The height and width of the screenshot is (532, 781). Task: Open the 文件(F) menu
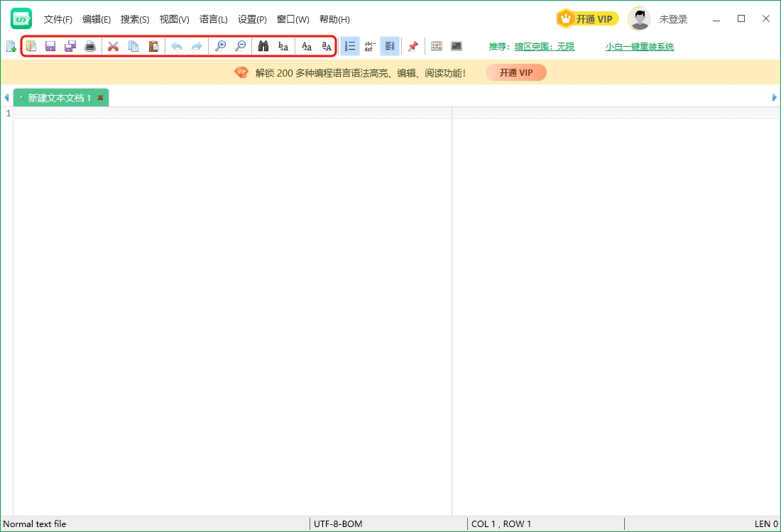[x=58, y=20]
